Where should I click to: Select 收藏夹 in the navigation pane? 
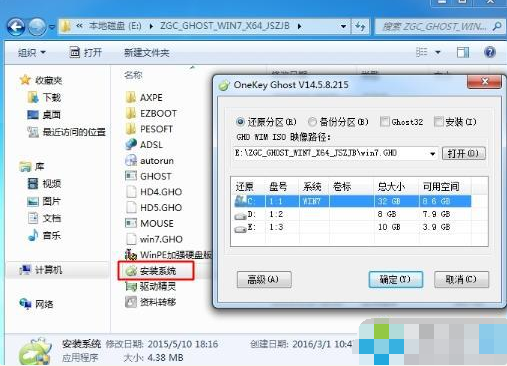tap(41, 80)
